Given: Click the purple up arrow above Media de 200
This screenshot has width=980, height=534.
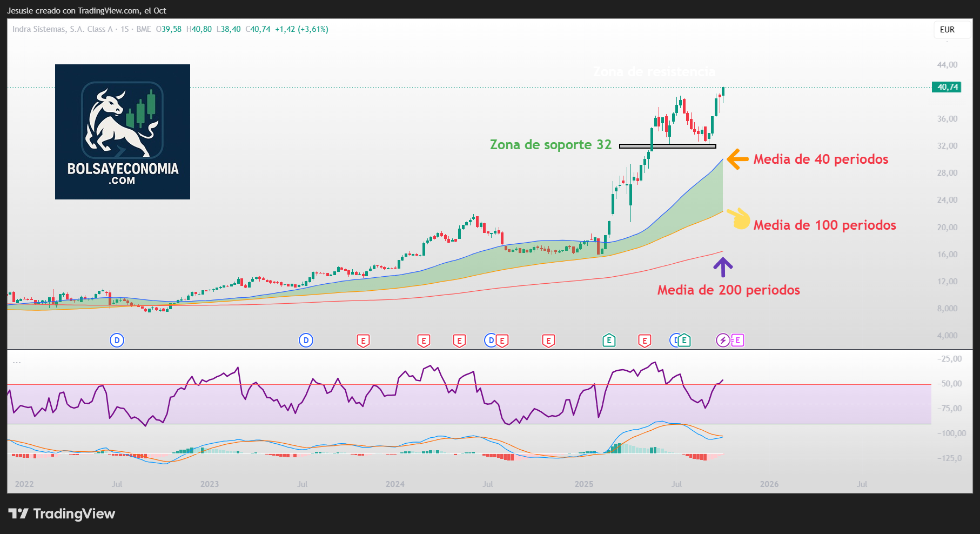Looking at the screenshot, I should click(x=723, y=267).
